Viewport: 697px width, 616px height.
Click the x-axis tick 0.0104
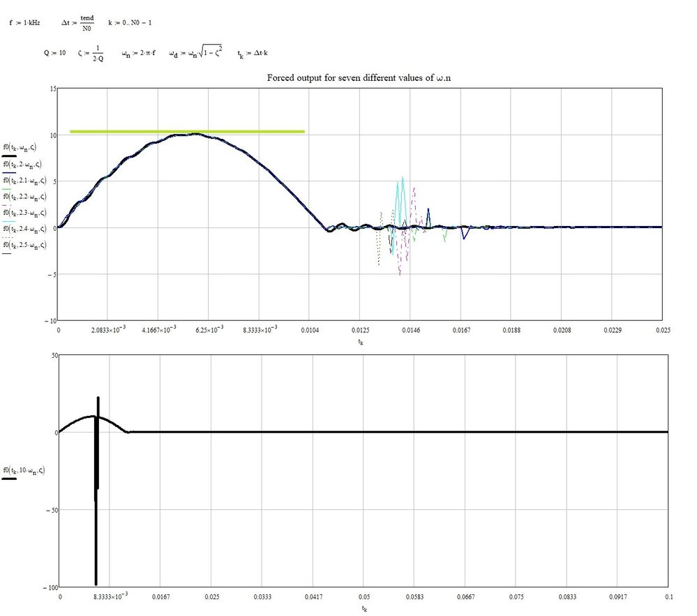tap(310, 330)
